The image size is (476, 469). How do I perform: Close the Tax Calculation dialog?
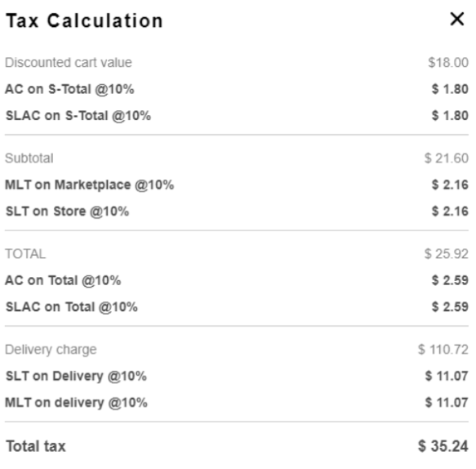(x=457, y=20)
